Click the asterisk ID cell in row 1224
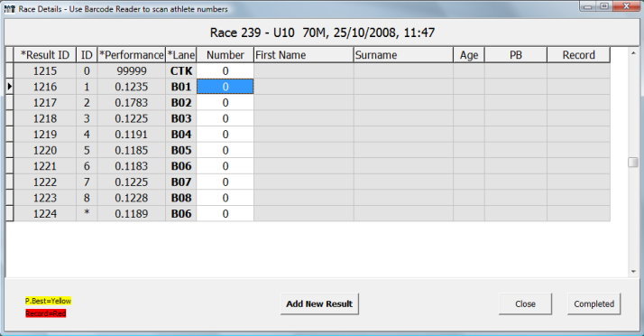The height and width of the screenshot is (336, 644). tap(87, 213)
